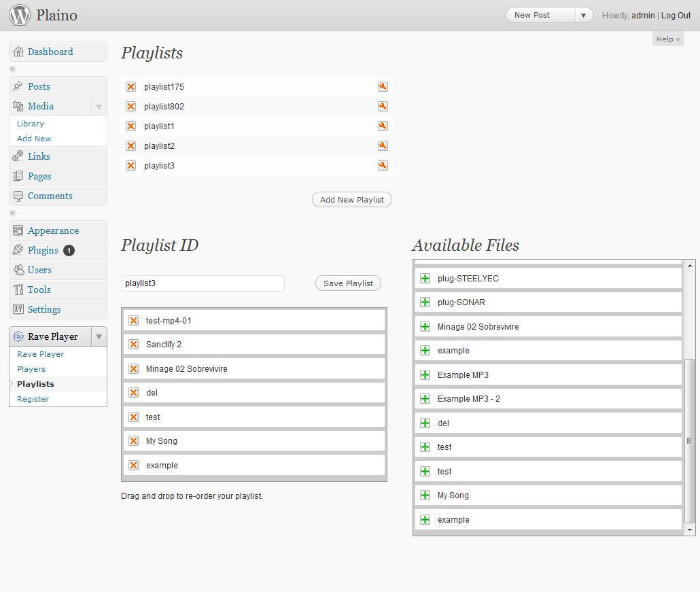
Task: Remove del track from the playlist
Action: 133,392
